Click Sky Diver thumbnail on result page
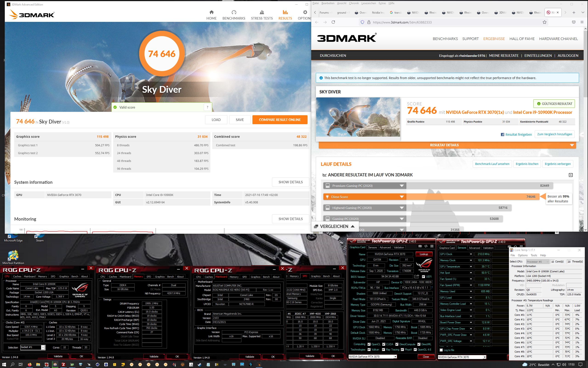This screenshot has width=588, height=368. tap(358, 117)
